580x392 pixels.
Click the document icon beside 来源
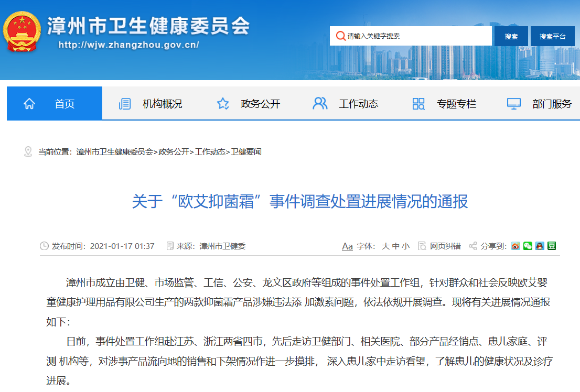coord(170,246)
